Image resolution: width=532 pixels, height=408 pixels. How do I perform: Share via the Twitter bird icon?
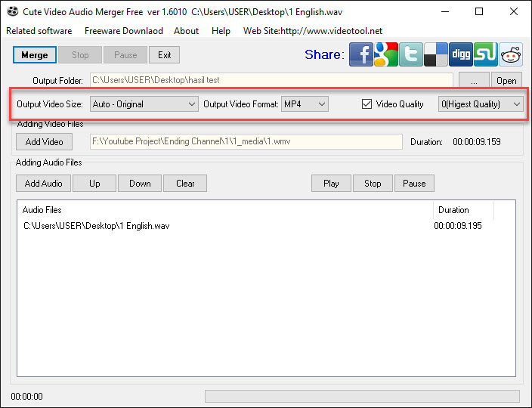click(x=411, y=54)
